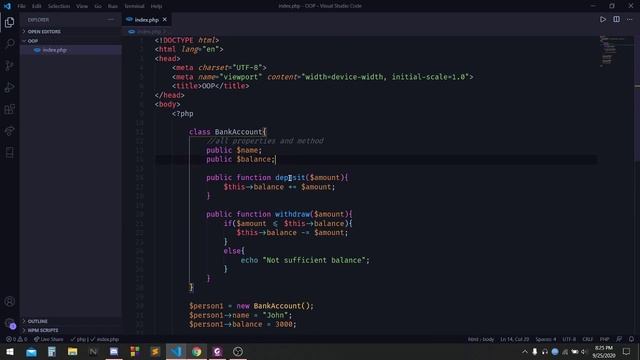Viewport: 640px width, 360px height.
Task: Open the Edit menu
Action: pos(37,6)
